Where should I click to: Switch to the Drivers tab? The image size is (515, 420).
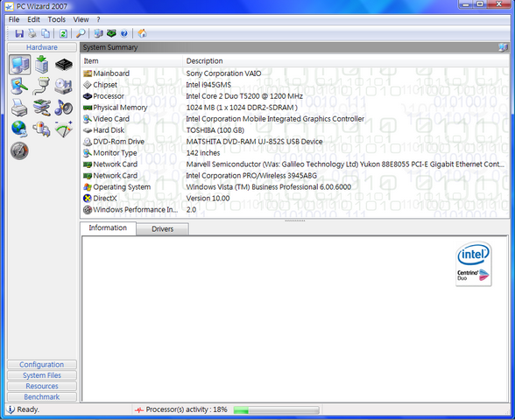pos(163,229)
